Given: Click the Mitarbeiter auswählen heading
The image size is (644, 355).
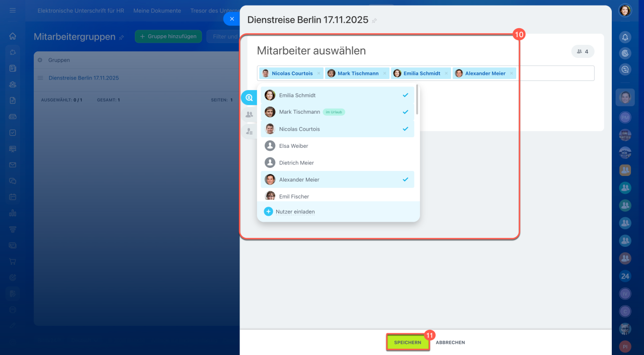Looking at the screenshot, I should (311, 51).
